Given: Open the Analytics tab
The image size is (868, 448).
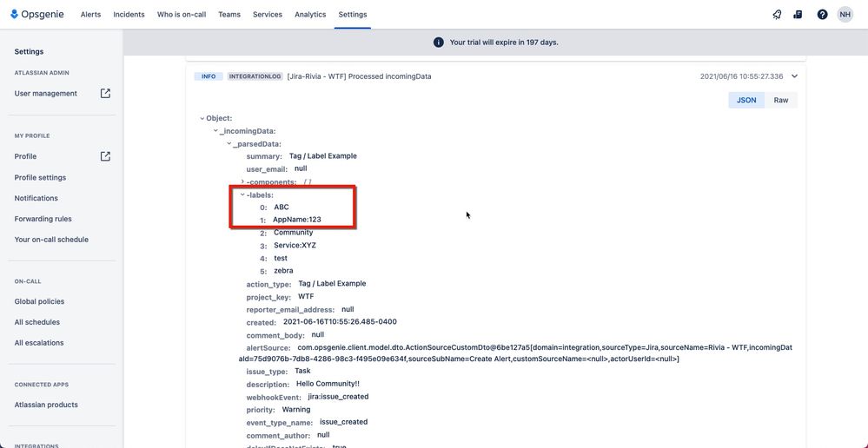Looking at the screenshot, I should point(310,15).
